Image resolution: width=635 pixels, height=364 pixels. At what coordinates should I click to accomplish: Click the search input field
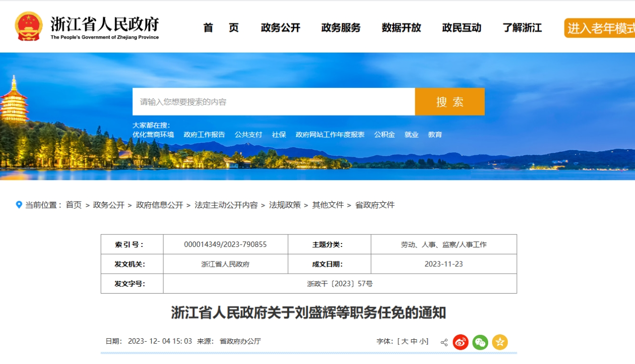pos(273,102)
